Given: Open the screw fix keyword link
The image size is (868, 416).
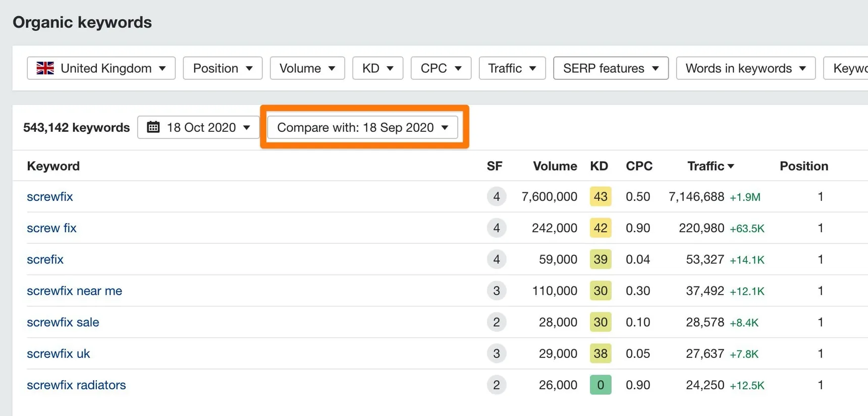Looking at the screenshot, I should [x=51, y=228].
